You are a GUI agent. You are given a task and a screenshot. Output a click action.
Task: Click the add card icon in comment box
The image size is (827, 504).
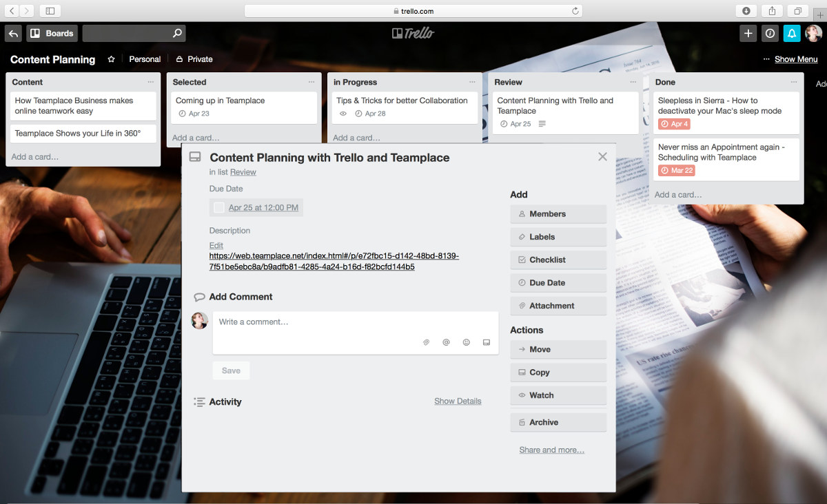(x=486, y=342)
